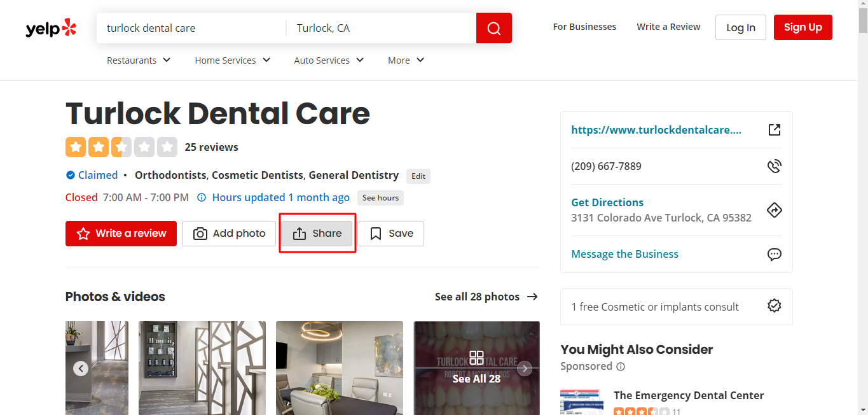
Task: Click the Add photo button
Action: coord(229,234)
